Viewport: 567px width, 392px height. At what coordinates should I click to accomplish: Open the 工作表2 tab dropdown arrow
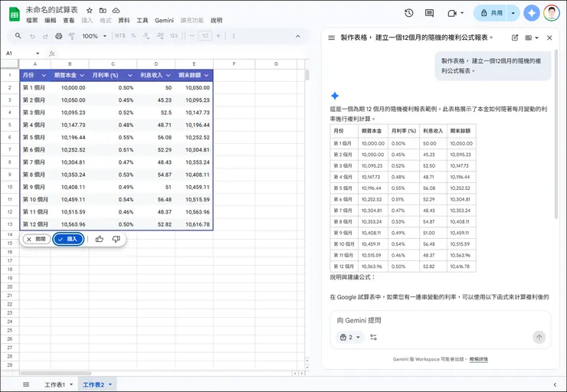pyautogui.click(x=110, y=385)
